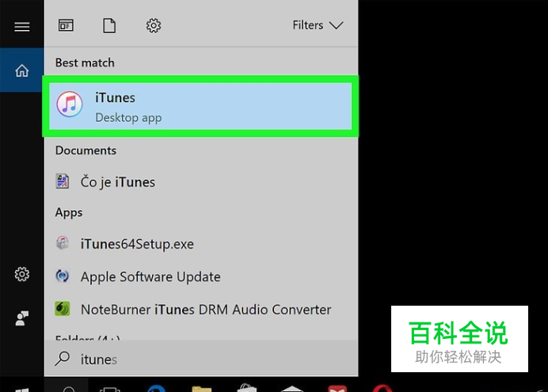Click the search box containing itunes

coord(201,359)
